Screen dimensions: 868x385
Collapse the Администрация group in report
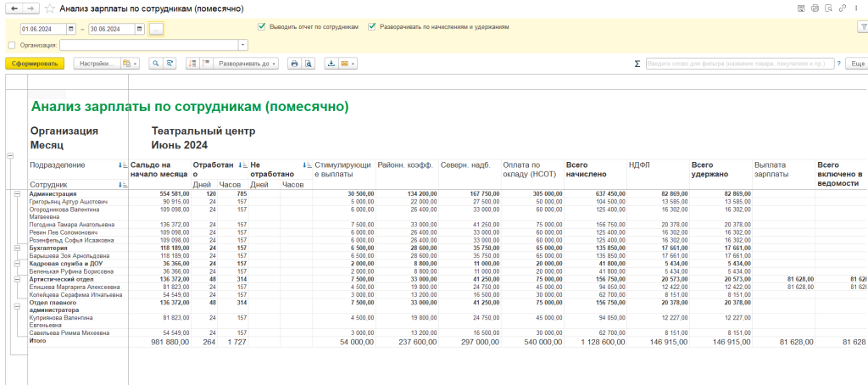[x=18, y=193]
